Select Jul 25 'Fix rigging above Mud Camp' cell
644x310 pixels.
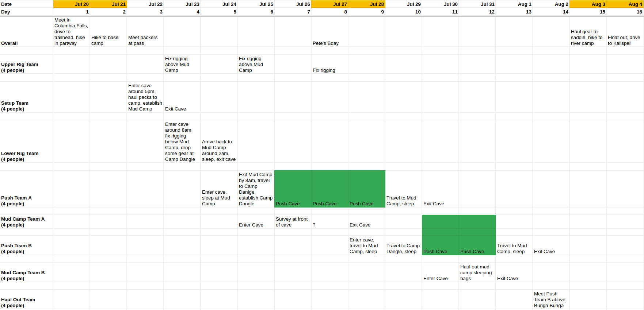(256, 64)
